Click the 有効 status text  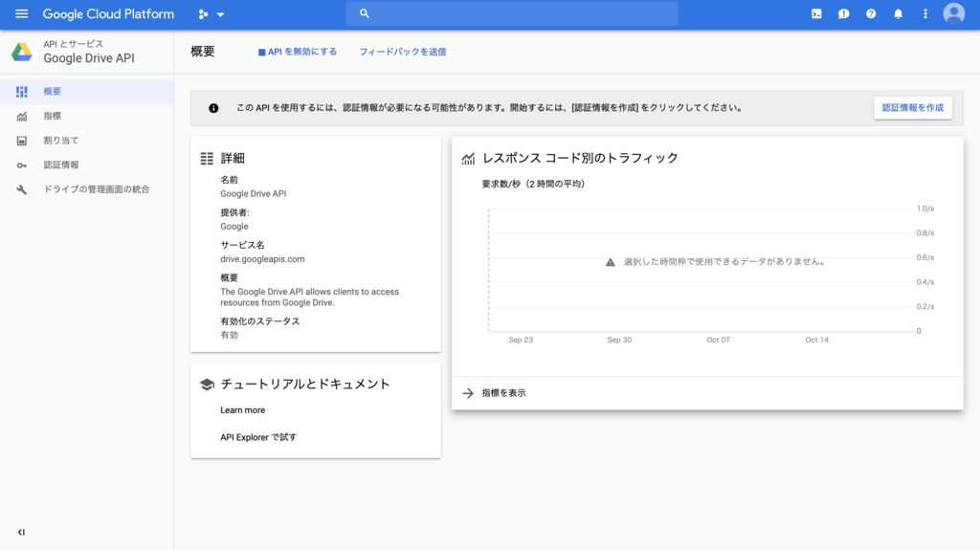(x=230, y=335)
